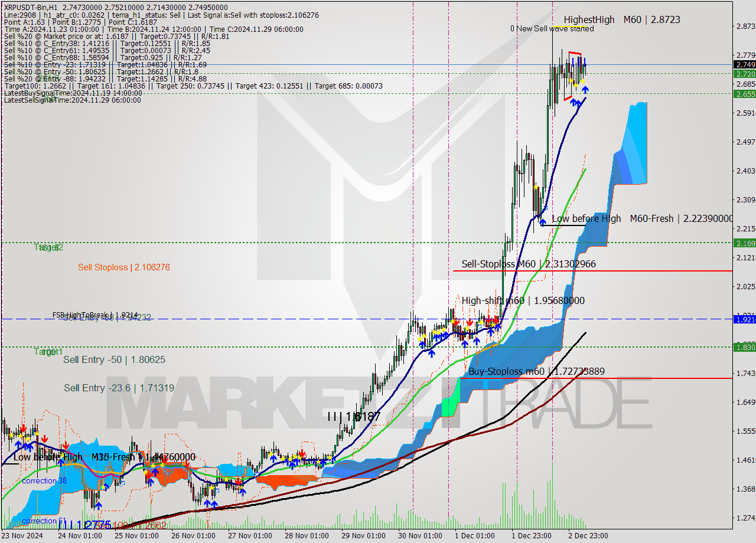This screenshot has height=543, width=756.
Task: Click the green price tag 1.830
Action: [x=744, y=347]
